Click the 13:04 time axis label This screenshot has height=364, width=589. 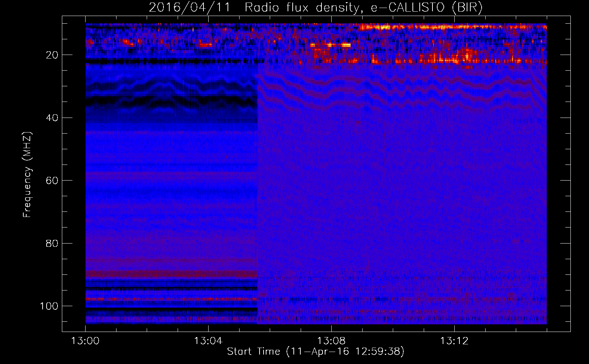pos(208,341)
